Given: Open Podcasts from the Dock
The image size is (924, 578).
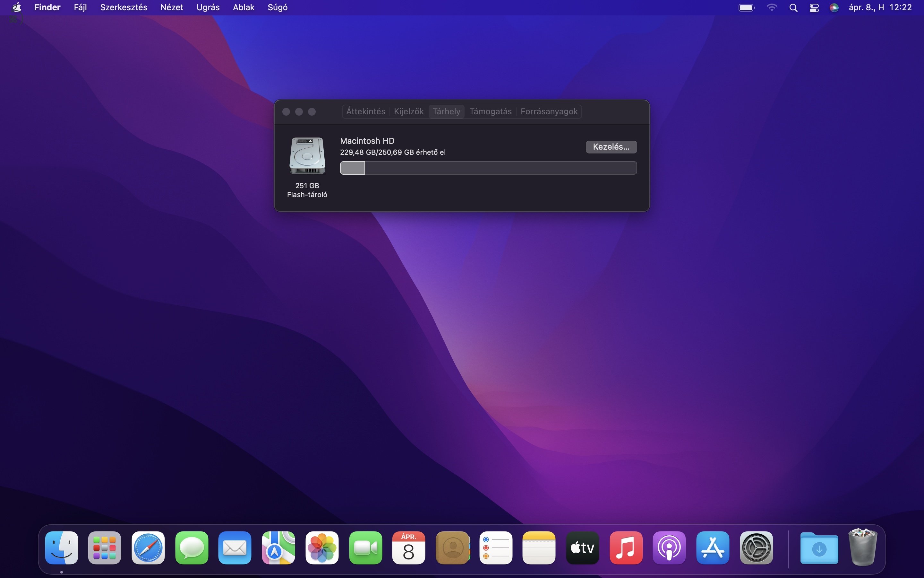Looking at the screenshot, I should pos(669,547).
